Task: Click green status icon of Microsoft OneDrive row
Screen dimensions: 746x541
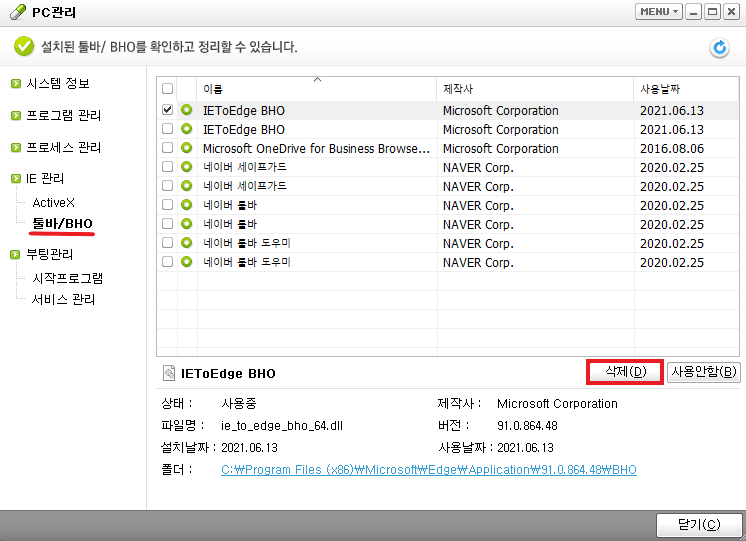Action: (186, 148)
